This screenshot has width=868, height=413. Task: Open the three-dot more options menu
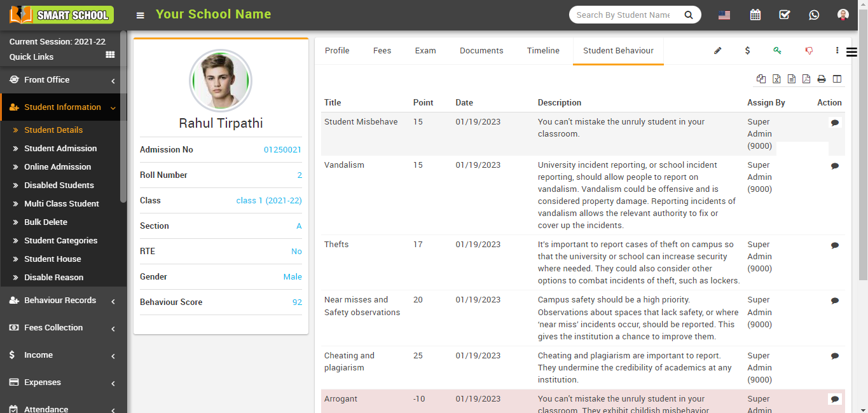pyautogui.click(x=837, y=50)
